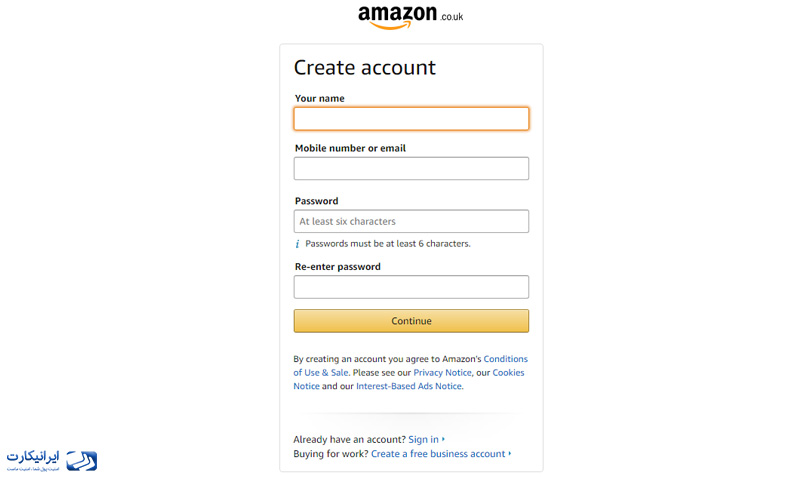
Task: Click the Create account heading
Action: click(365, 68)
